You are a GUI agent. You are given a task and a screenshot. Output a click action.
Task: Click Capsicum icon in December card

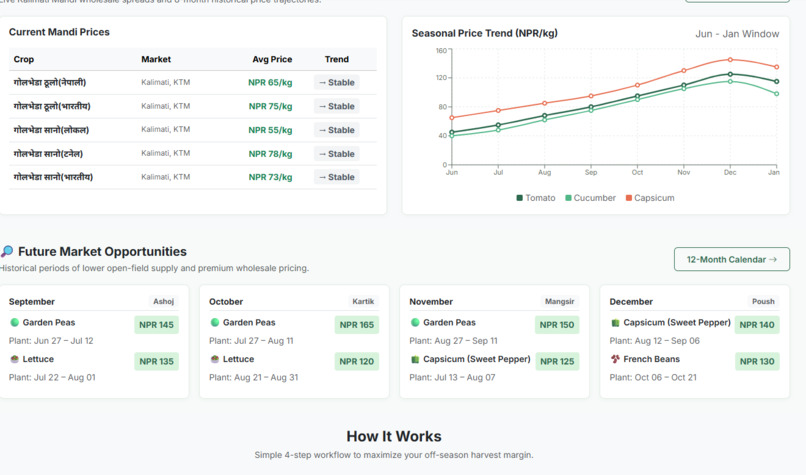point(615,322)
